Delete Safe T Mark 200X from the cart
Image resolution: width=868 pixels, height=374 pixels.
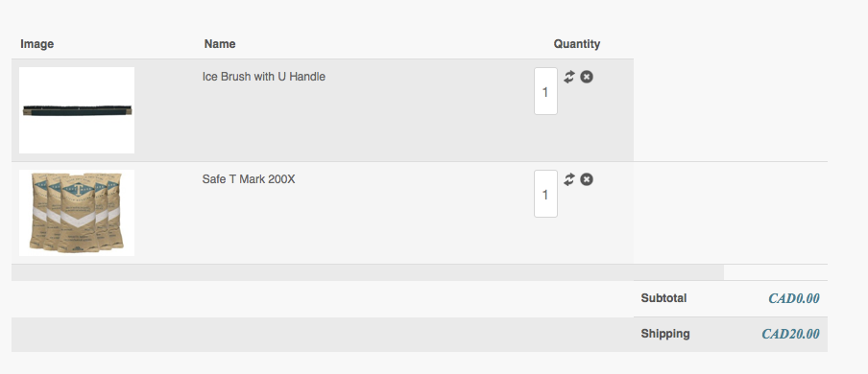point(587,179)
